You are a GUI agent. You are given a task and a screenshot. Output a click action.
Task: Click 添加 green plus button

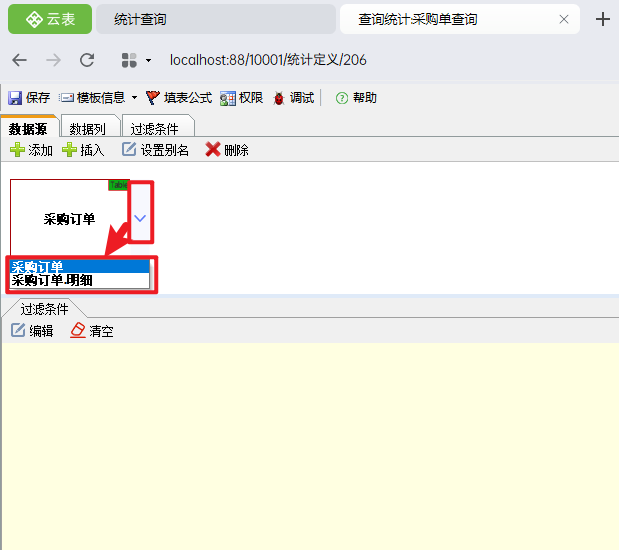click(x=31, y=150)
